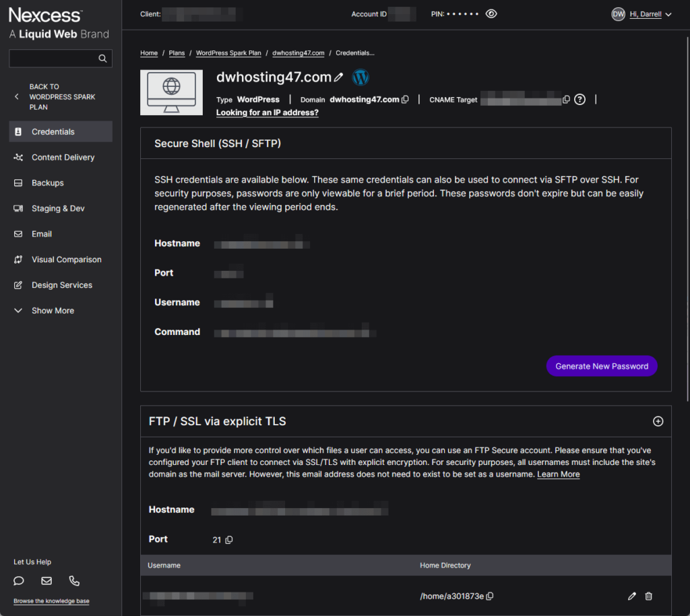Delete the FTP user with trash icon
This screenshot has height=616, width=690.
pyautogui.click(x=648, y=596)
